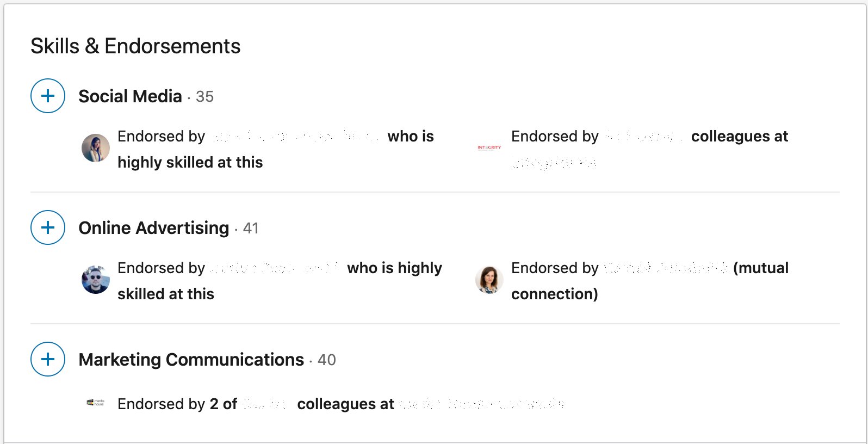868x444 pixels.
Task: Open the sunglasses man endorser's avatar
Action: point(96,280)
